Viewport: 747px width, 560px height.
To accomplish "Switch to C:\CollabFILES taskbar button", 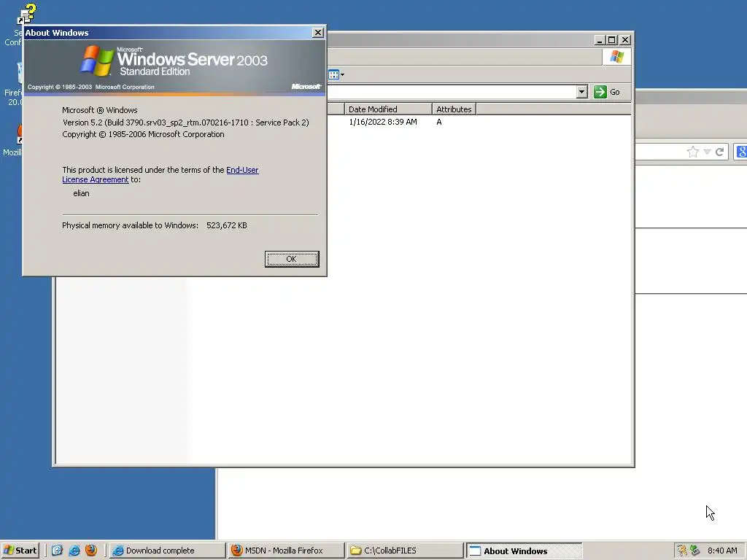I will tap(405, 551).
